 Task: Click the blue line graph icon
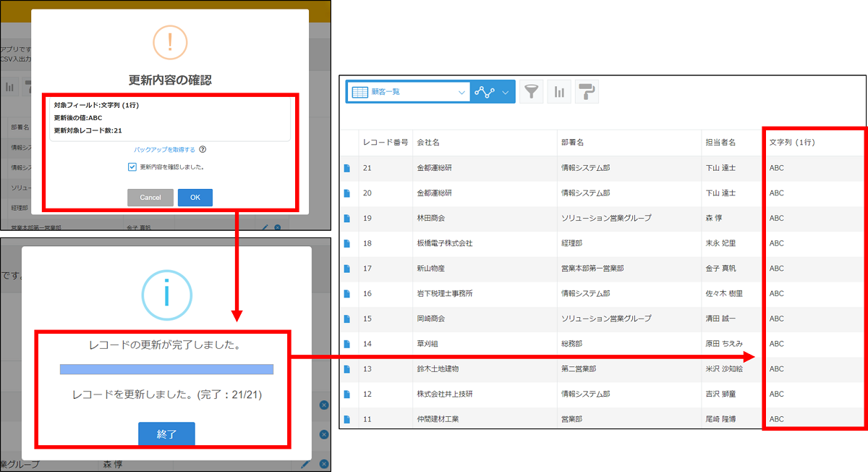[x=484, y=92]
